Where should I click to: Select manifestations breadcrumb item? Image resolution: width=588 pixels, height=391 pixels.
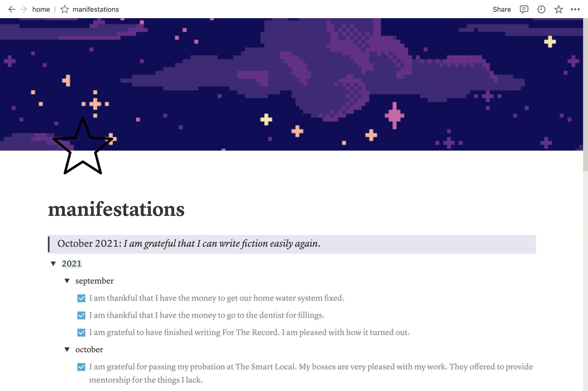pos(96,10)
